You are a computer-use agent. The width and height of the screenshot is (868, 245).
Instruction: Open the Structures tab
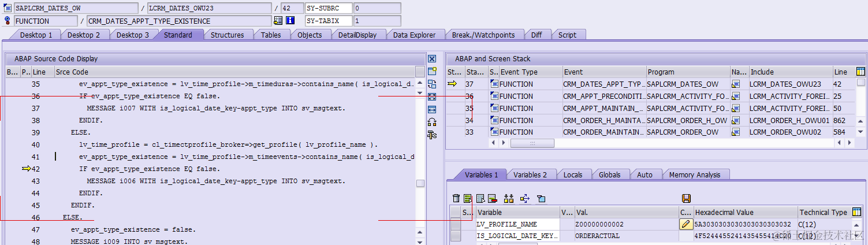pyautogui.click(x=227, y=35)
